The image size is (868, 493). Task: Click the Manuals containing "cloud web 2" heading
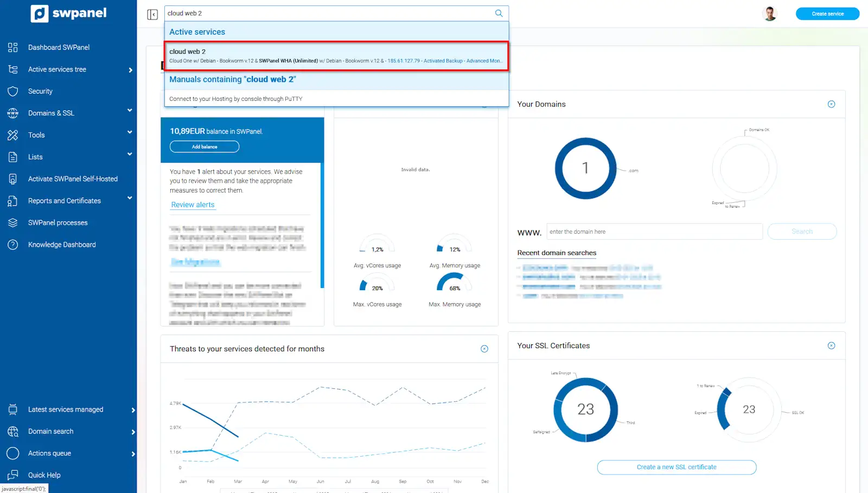pos(232,79)
